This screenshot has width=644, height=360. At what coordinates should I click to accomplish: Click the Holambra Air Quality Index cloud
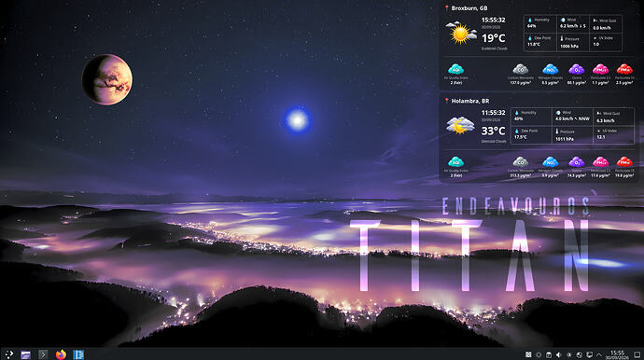tap(455, 161)
